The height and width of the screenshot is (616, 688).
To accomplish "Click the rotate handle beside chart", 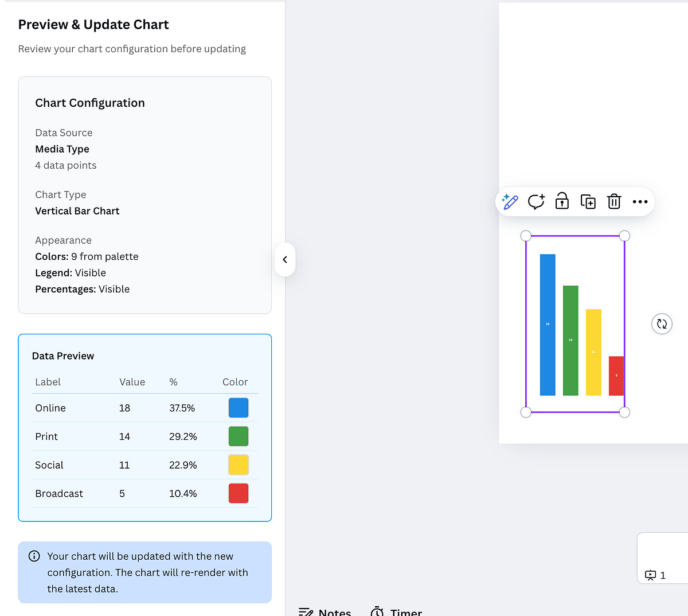I will (662, 323).
